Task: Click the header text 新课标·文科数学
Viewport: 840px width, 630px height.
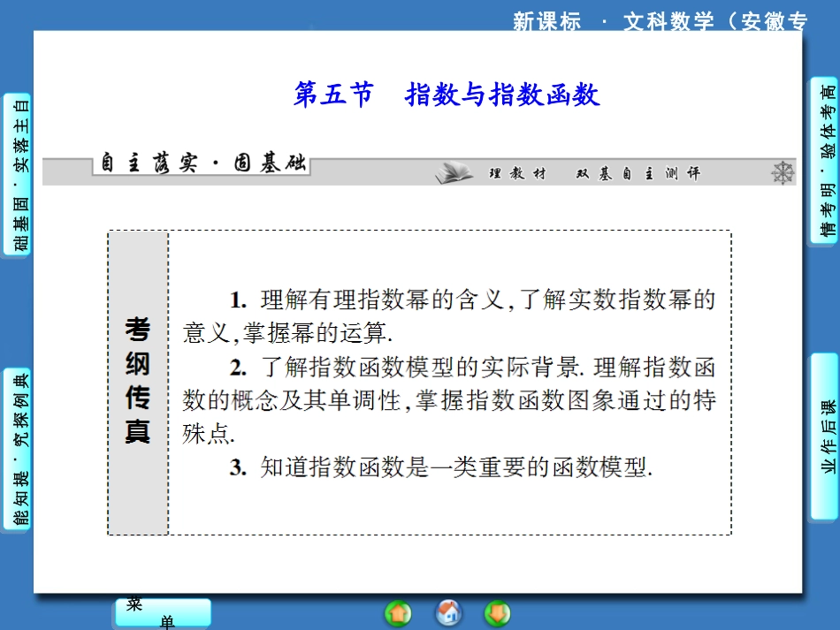Action: (614, 21)
